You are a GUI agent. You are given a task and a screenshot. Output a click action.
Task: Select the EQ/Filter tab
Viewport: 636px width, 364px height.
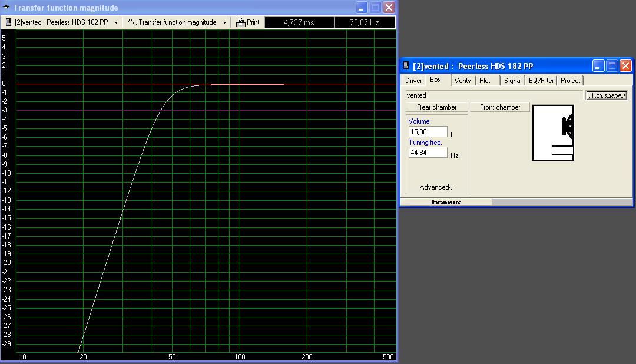coord(541,81)
